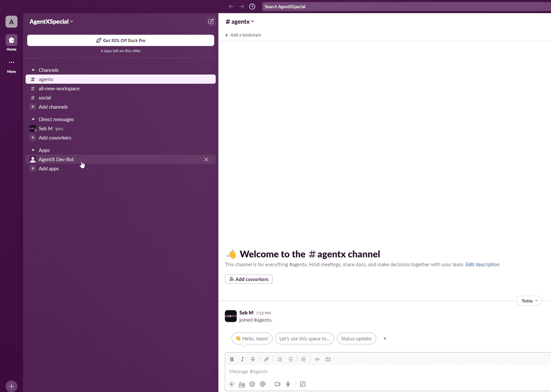Insert a code block in composer
The image size is (551, 392).
(x=328, y=359)
